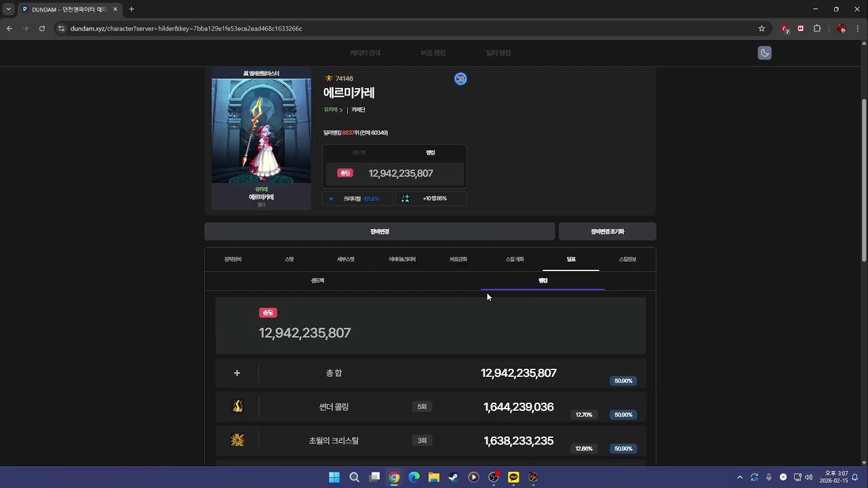Open the Chrome profile avatar
The height and width of the screenshot is (488, 868).
(x=842, y=28)
